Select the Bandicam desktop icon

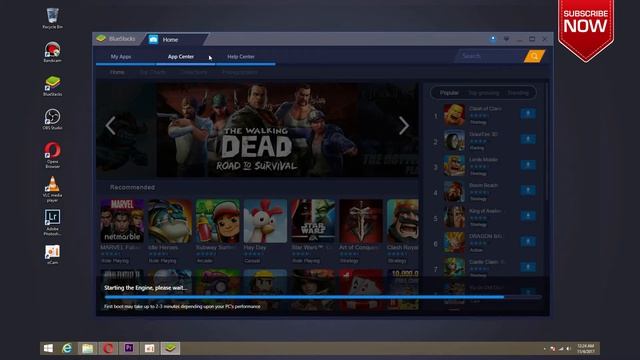coord(52,52)
